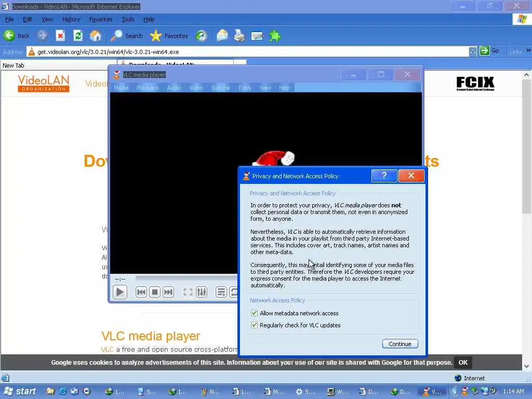Uncheck Allow metadata network access
532x399 pixels.
[x=254, y=313]
